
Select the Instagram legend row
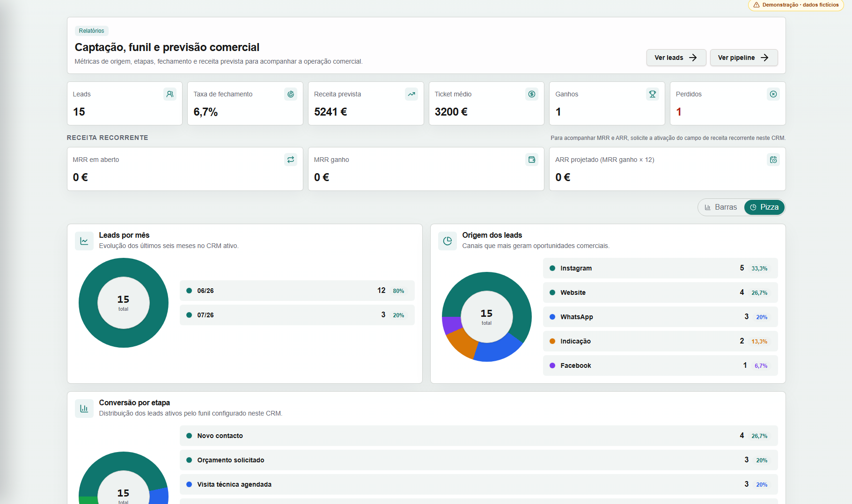[x=660, y=268]
